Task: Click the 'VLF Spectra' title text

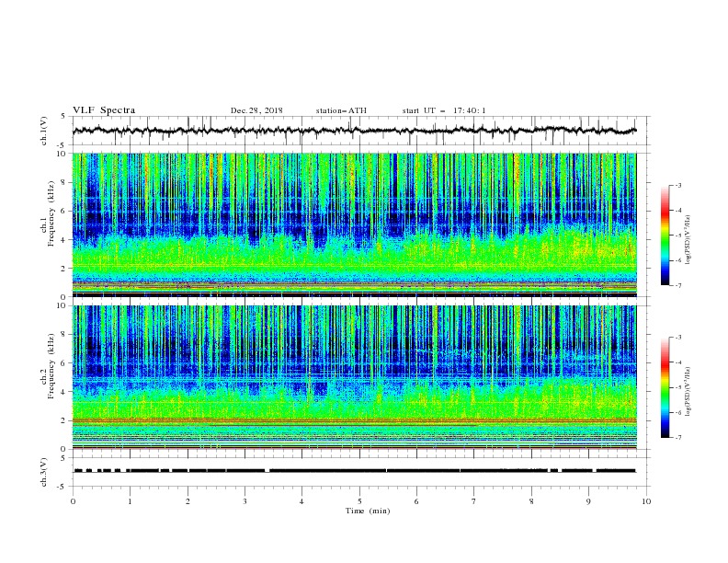Action: (104, 110)
